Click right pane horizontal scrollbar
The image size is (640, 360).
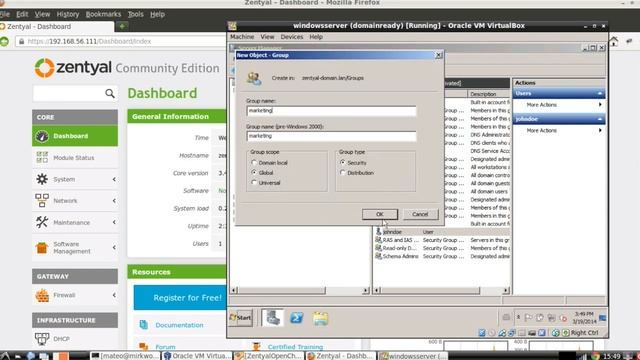coord(431,291)
